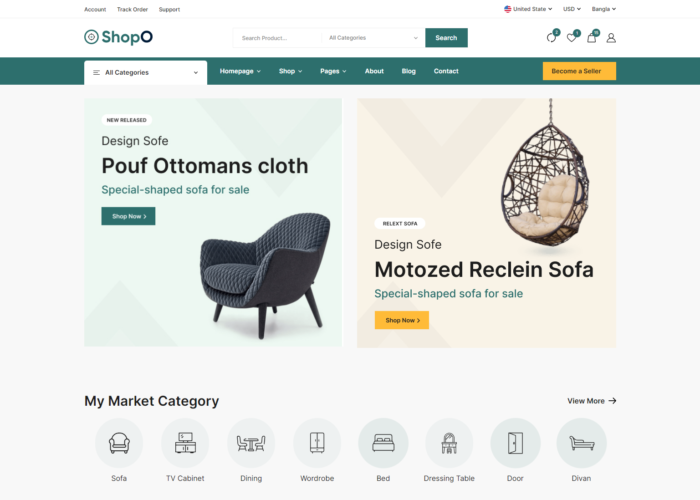
Task: Open the compare items icon
Action: (x=551, y=38)
